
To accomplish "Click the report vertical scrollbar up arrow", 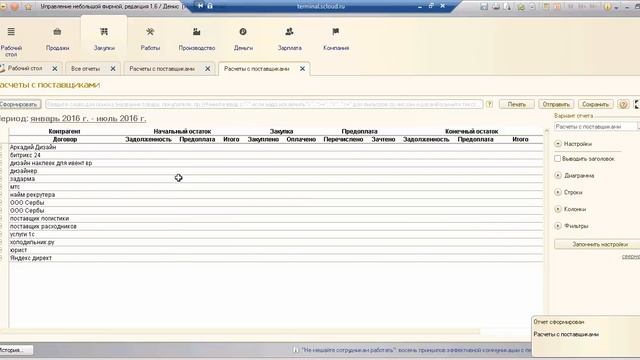I will (x=547, y=131).
